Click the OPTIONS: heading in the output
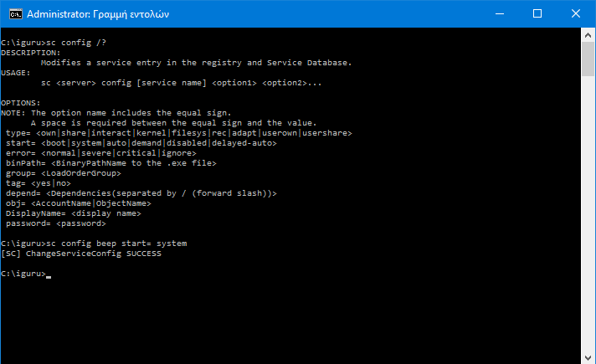596x364 pixels. point(22,102)
